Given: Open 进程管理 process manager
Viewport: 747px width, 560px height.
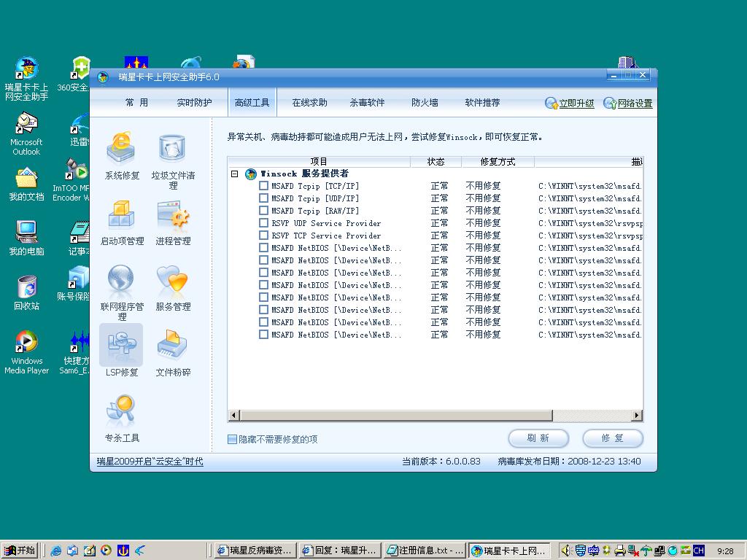Looking at the screenshot, I should pyautogui.click(x=173, y=222).
